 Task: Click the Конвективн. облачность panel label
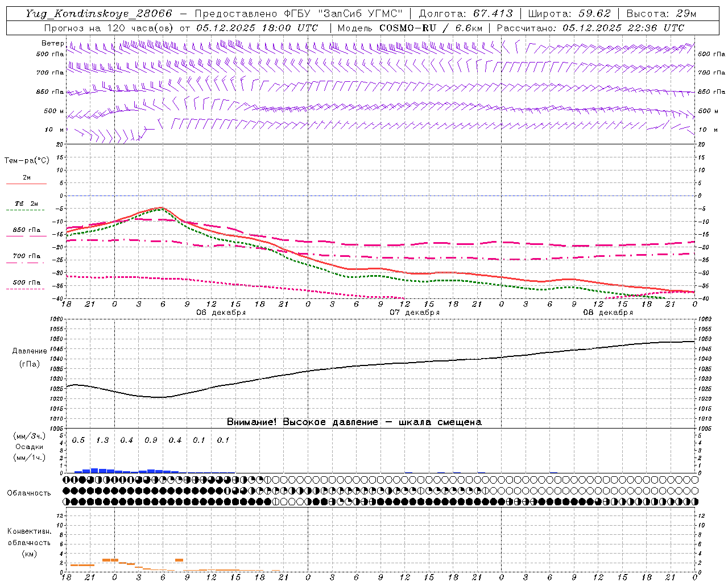29,542
